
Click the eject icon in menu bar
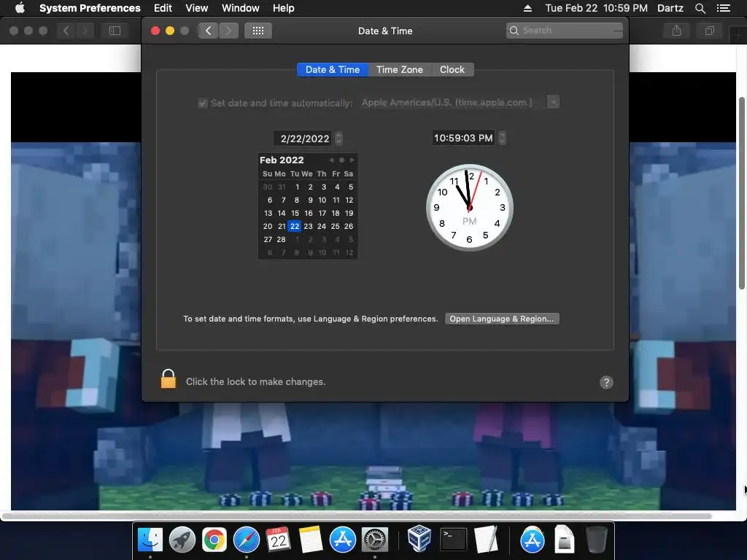tap(527, 8)
